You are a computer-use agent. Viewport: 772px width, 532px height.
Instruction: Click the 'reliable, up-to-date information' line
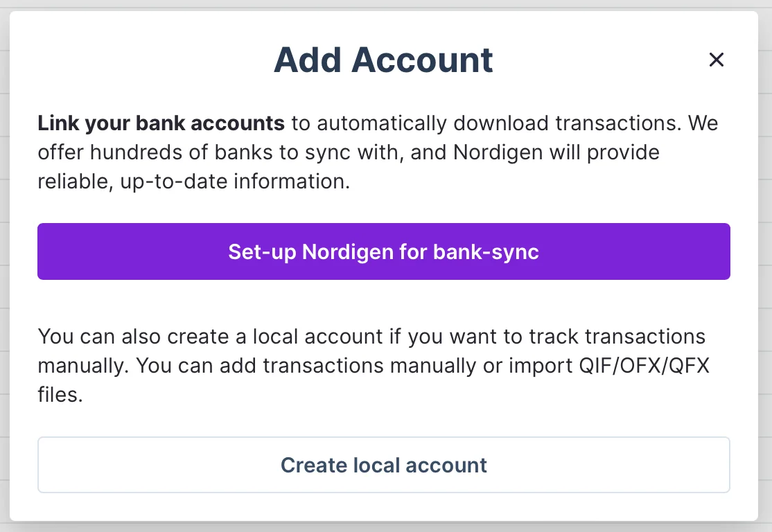click(193, 180)
